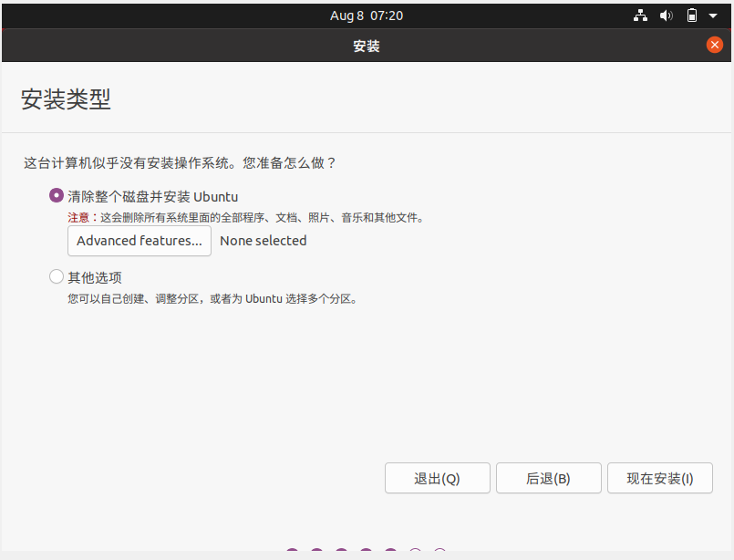Viewport: 734px width, 560px height.
Task: Click the 其他选项 description about partitions
Action: click(x=213, y=299)
